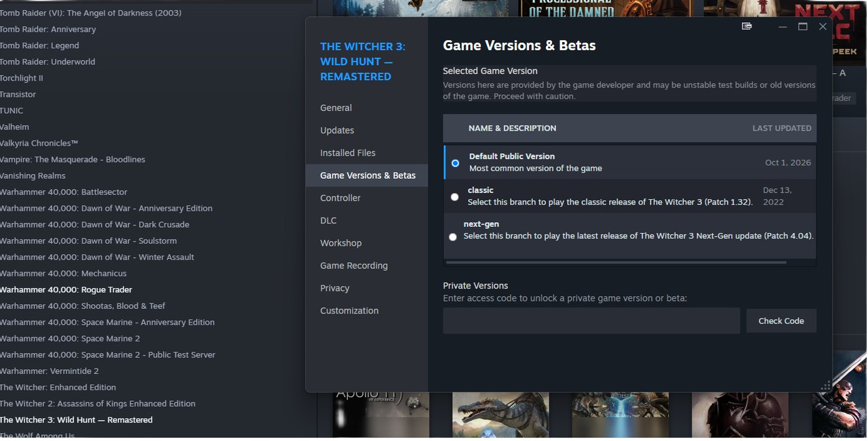The height and width of the screenshot is (441, 868).
Task: Click the versions list horizontal scrollbar
Action: (x=616, y=262)
